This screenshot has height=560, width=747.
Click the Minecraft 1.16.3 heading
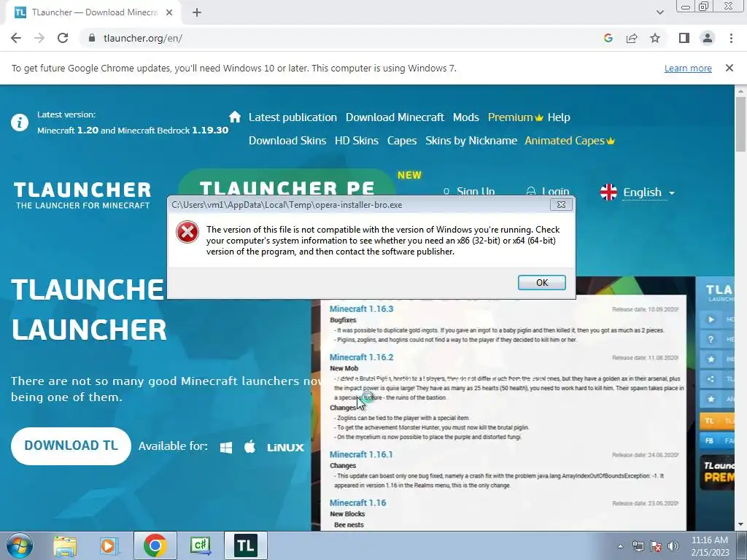[362, 308]
